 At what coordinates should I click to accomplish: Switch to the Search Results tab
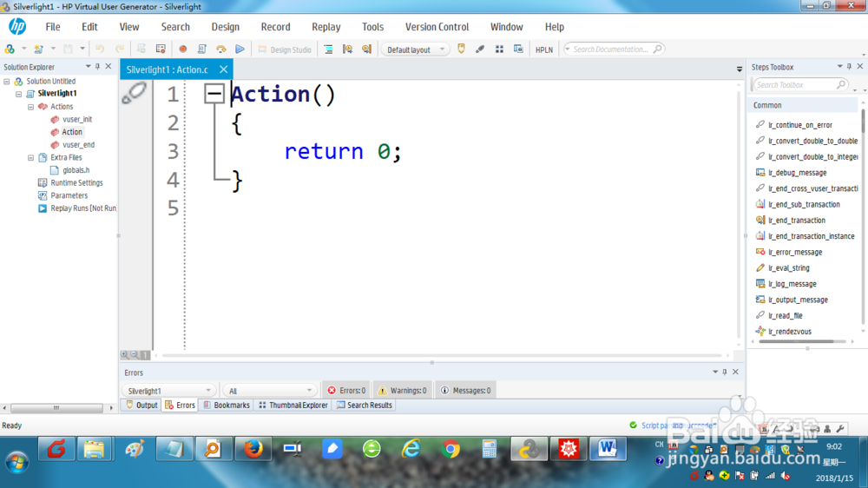[x=365, y=406]
